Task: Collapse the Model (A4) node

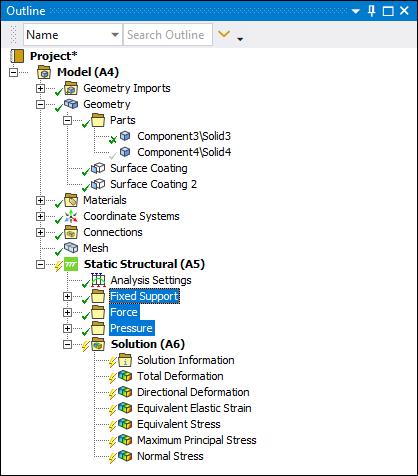Action: pyautogui.click(x=13, y=72)
